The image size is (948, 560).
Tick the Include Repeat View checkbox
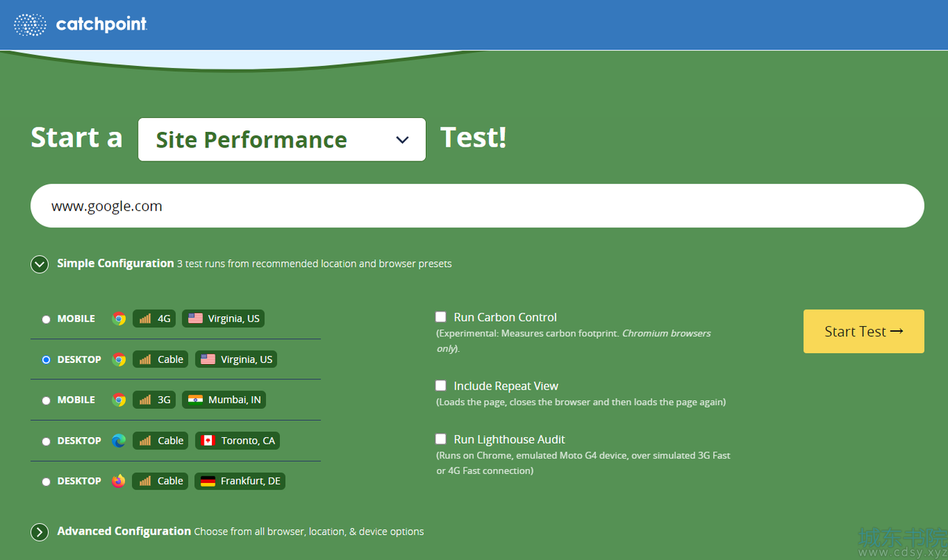point(441,386)
